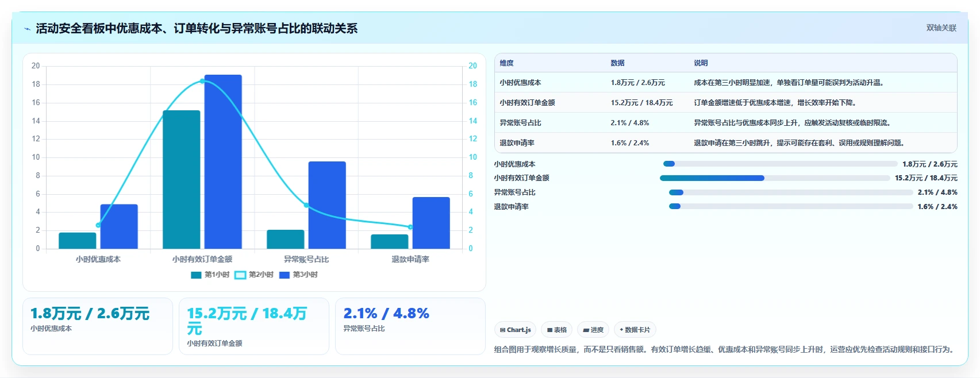
Task: Click the line point above 小时有效订单金额
Action: tap(202, 81)
